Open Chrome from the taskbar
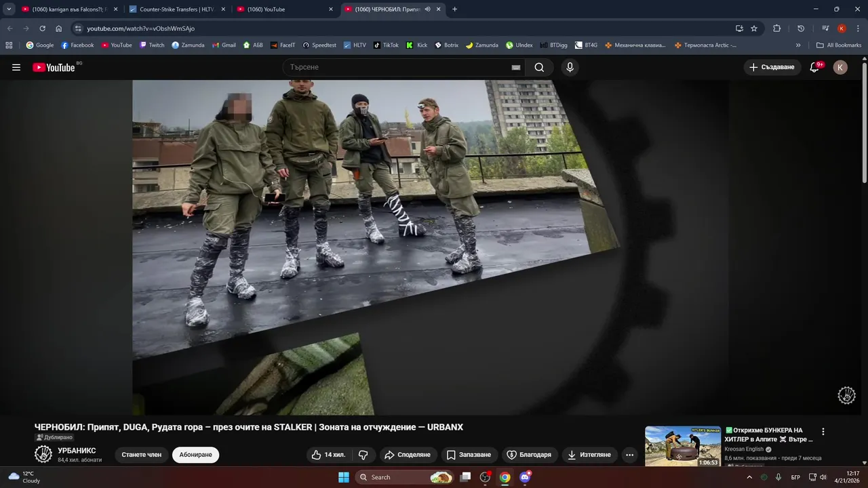 (505, 477)
